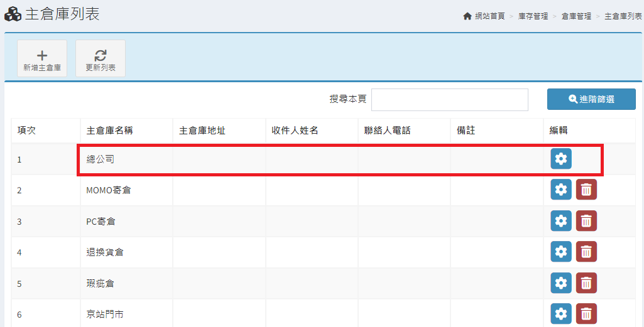Open 倉庫管理 breadcrumb link

(576, 16)
